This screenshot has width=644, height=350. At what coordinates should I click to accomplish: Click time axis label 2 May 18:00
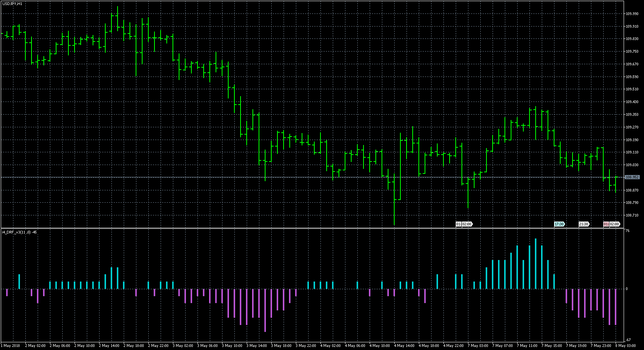tap(134, 346)
